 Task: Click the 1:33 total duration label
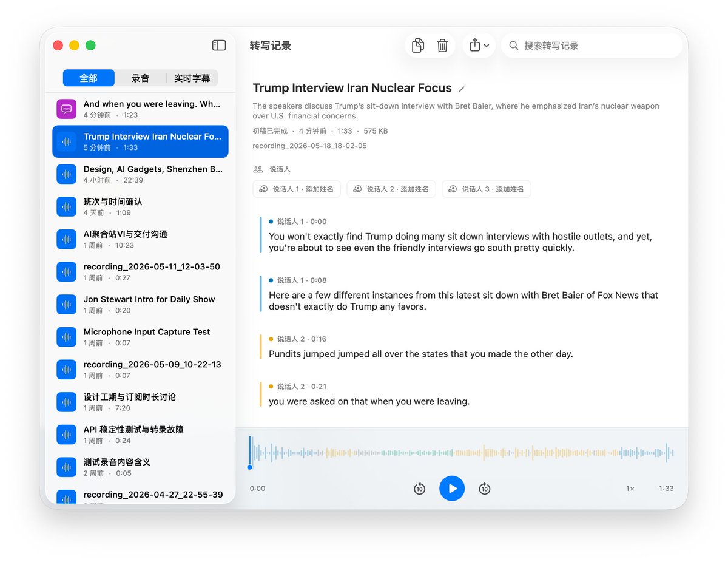tap(666, 489)
